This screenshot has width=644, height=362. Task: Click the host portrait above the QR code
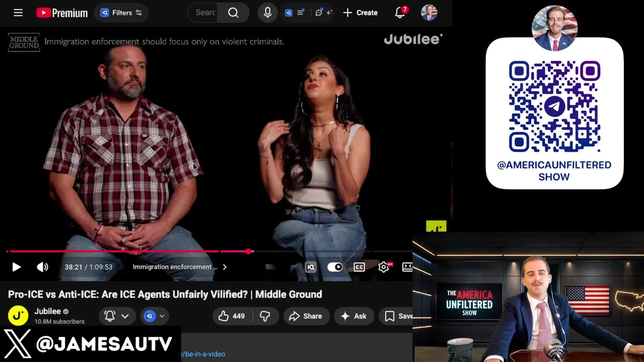tap(554, 28)
